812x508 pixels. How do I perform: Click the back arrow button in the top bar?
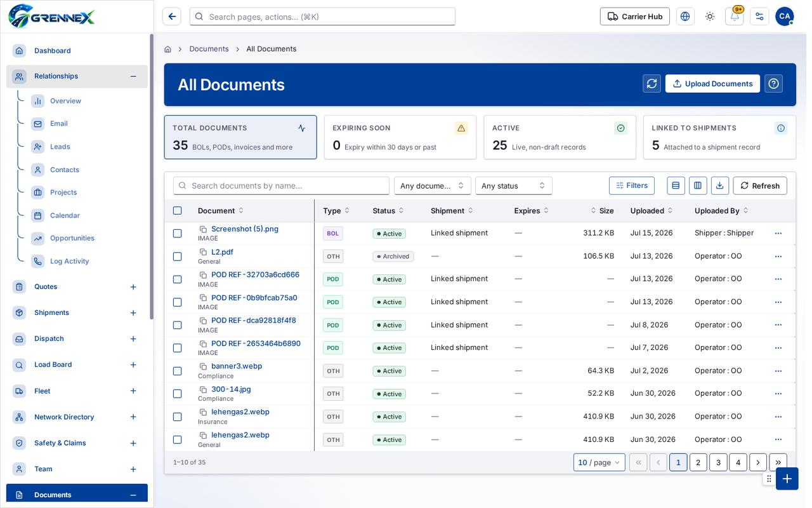(x=172, y=17)
